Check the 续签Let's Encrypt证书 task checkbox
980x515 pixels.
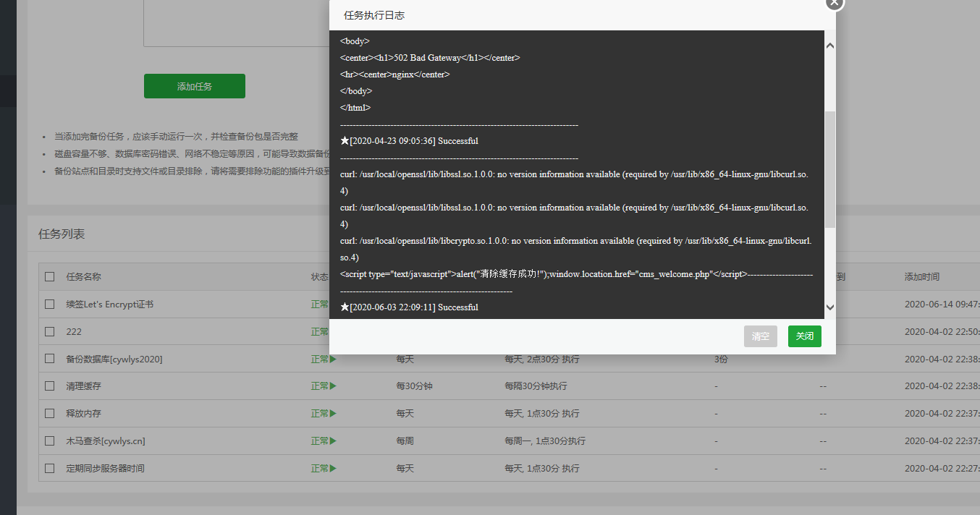pos(49,304)
